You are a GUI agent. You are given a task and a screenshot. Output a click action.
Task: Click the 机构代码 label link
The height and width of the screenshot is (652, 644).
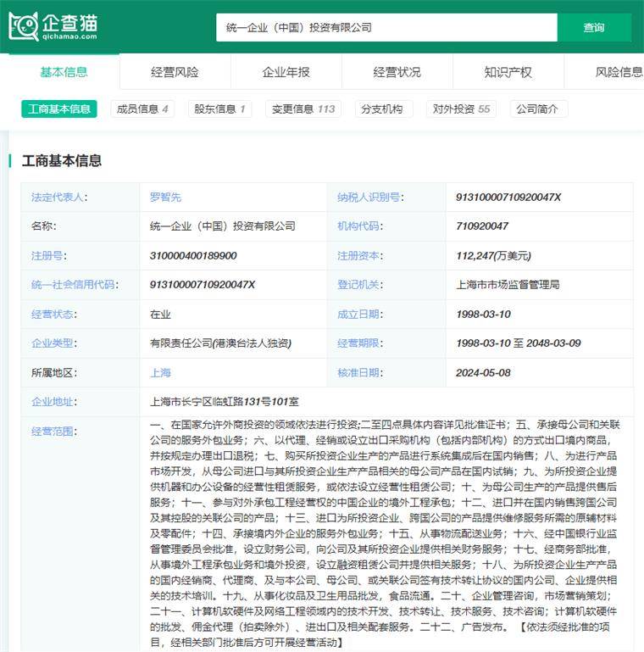click(x=358, y=226)
